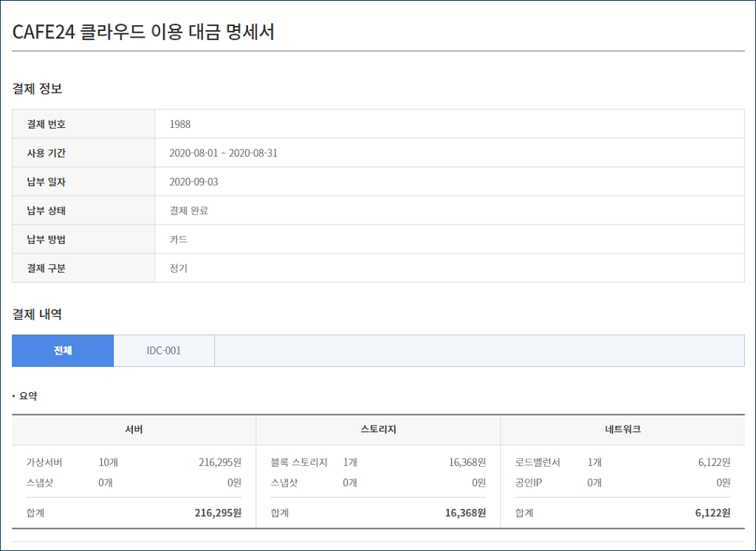
Task: Click the 사용 기간 row label
Action: [x=47, y=153]
